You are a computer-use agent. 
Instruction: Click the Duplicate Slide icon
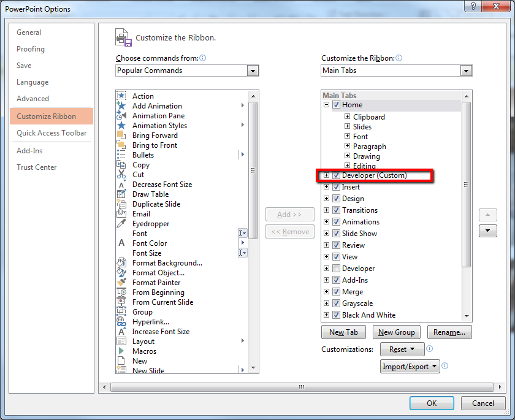121,204
